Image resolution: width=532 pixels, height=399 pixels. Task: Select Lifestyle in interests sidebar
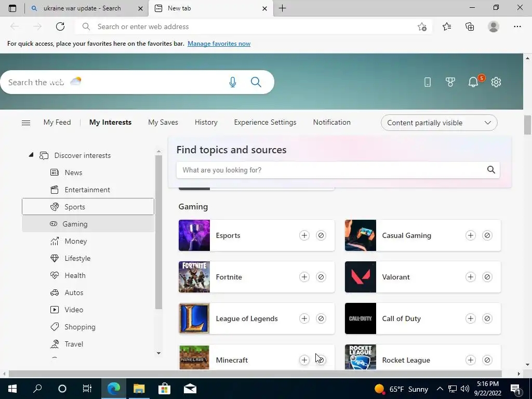pyautogui.click(x=88, y=258)
